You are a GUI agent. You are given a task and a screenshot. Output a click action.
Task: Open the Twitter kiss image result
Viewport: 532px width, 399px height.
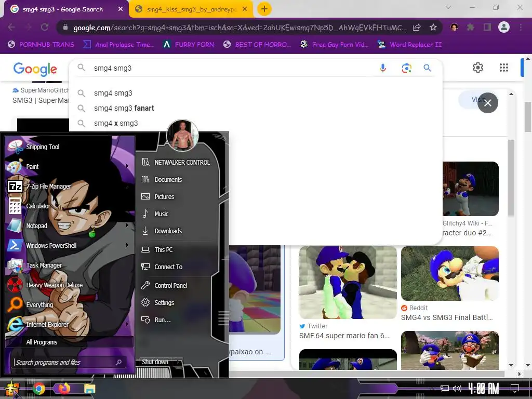[x=348, y=283]
